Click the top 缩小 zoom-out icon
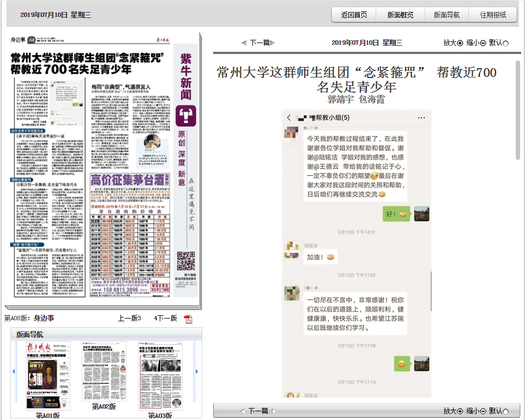The width and height of the screenshot is (525, 420). [x=482, y=43]
